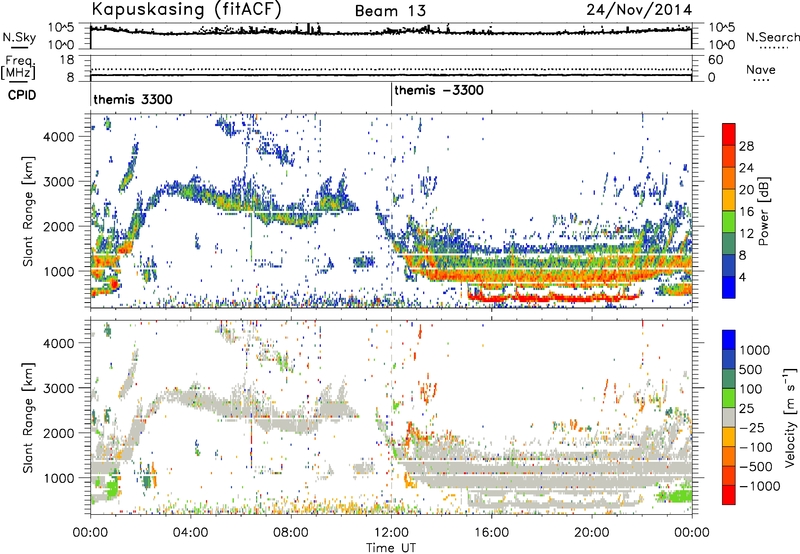Click the '16:00' time axis label
This screenshot has height=554, width=800.
pos(491,533)
